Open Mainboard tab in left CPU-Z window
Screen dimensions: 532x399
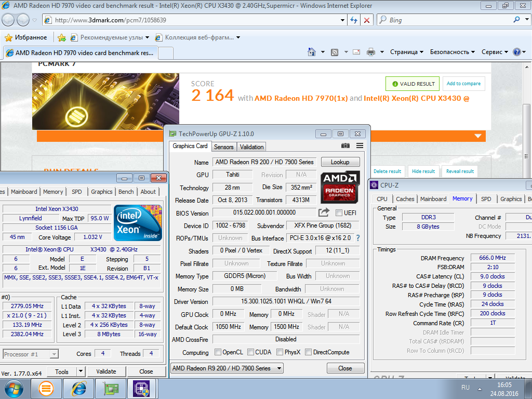point(24,192)
